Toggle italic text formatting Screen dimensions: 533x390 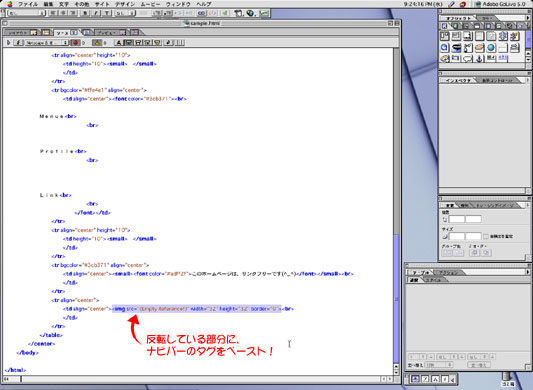pyautogui.click(x=96, y=13)
